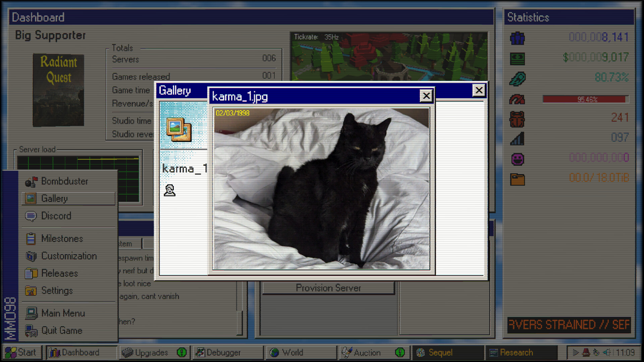Click the World globe icon on the taskbar
The width and height of the screenshot is (644, 362).
275,353
